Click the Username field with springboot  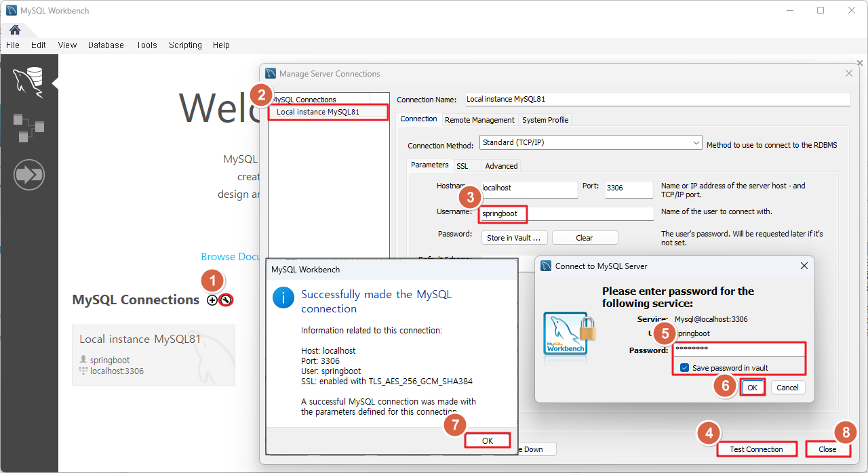click(566, 213)
